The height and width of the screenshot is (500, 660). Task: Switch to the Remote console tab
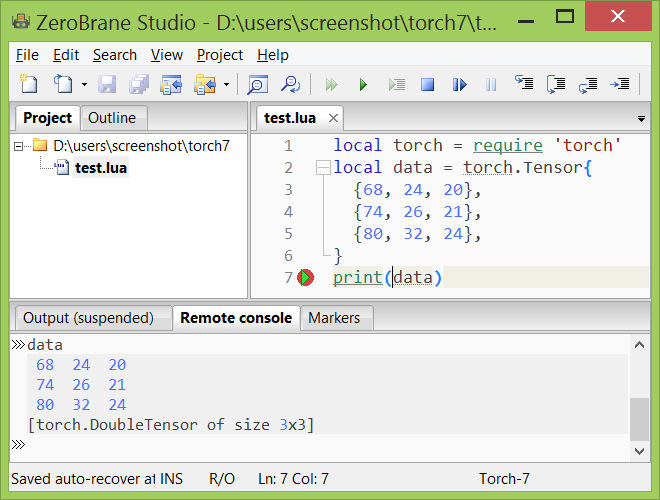236,318
